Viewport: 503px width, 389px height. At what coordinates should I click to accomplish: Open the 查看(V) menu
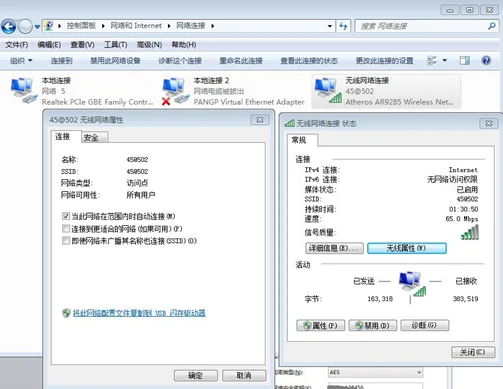point(82,45)
